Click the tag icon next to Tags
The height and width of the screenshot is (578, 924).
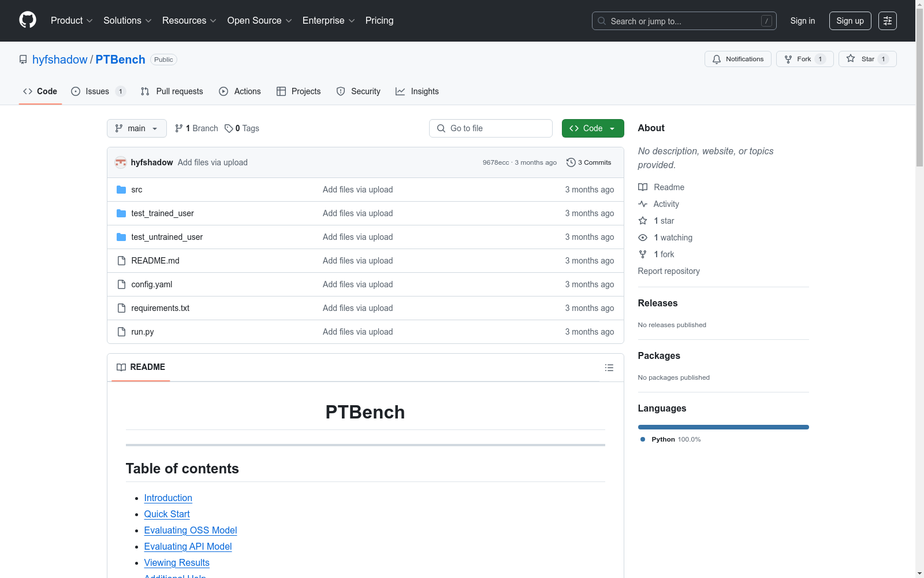(x=229, y=128)
